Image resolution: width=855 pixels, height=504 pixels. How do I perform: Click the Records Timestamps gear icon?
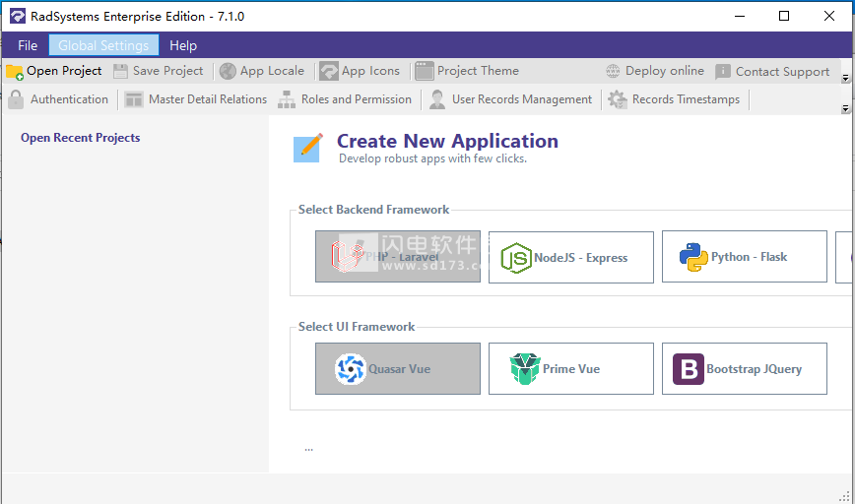click(618, 99)
